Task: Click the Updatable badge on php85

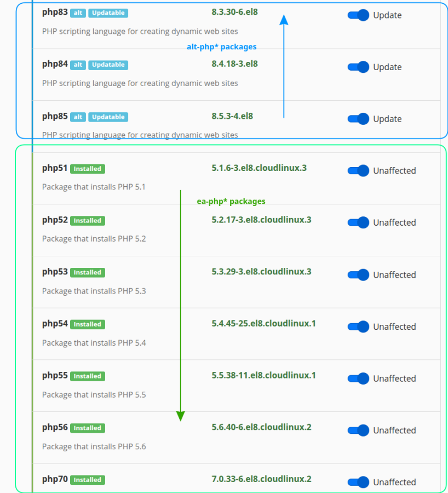Action: [x=108, y=117]
